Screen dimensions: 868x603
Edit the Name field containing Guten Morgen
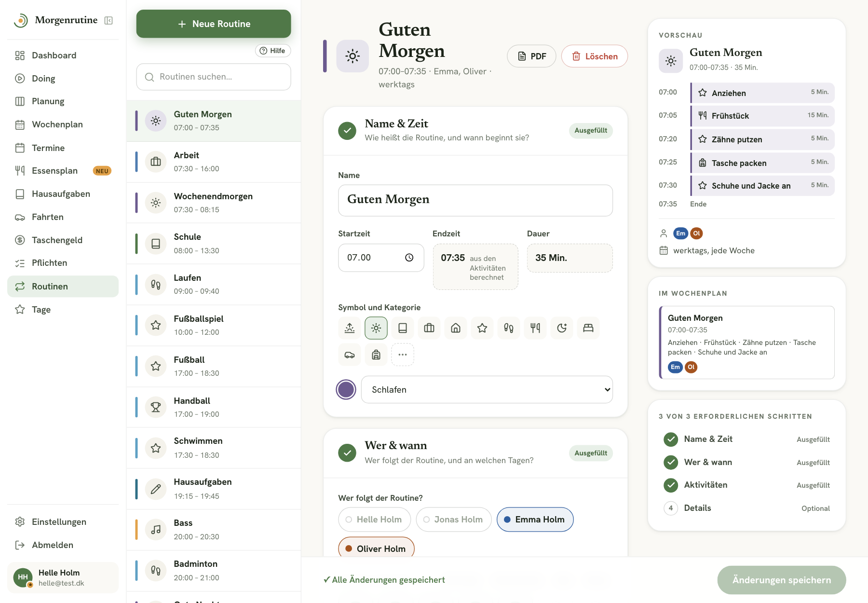(x=475, y=200)
